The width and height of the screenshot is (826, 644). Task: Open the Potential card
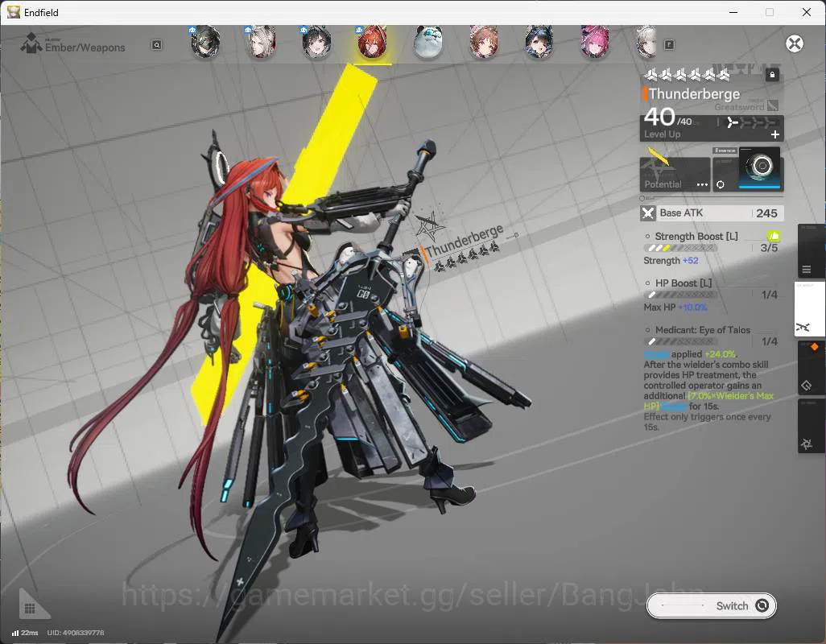coord(675,175)
